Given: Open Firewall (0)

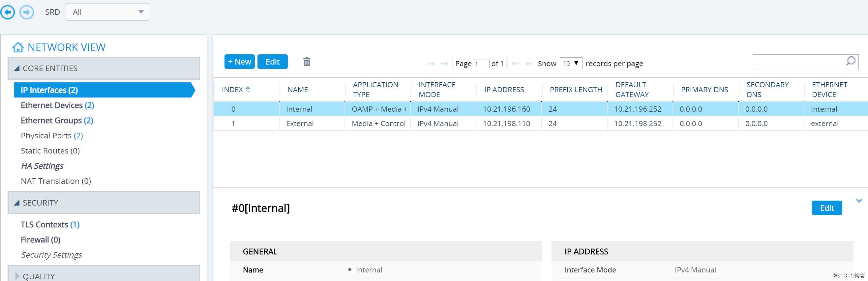Looking at the screenshot, I should tap(41, 239).
